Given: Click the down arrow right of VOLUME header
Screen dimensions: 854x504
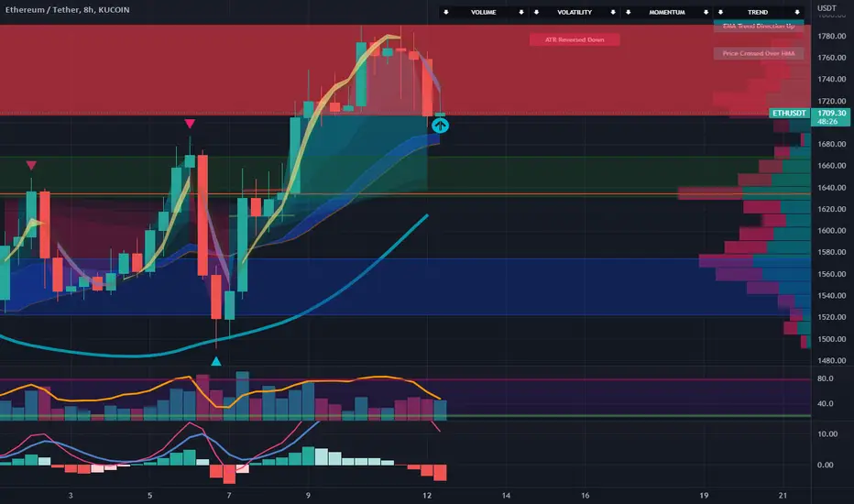Looking at the screenshot, I should click(521, 12).
